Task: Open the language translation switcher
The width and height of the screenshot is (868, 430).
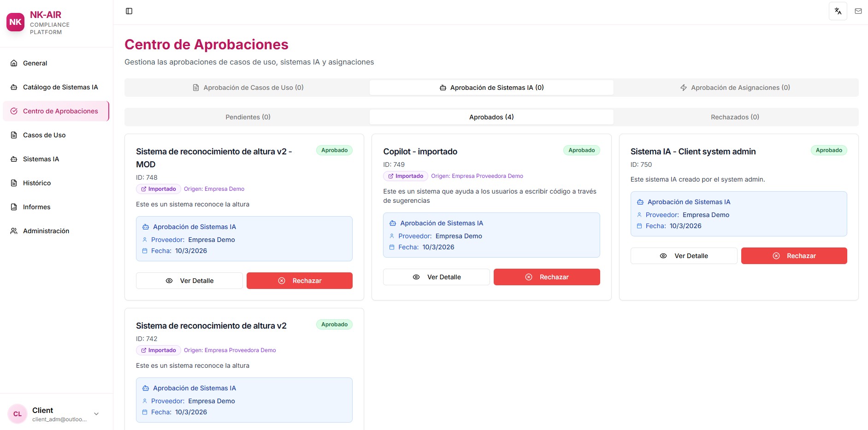Action: pyautogui.click(x=838, y=11)
